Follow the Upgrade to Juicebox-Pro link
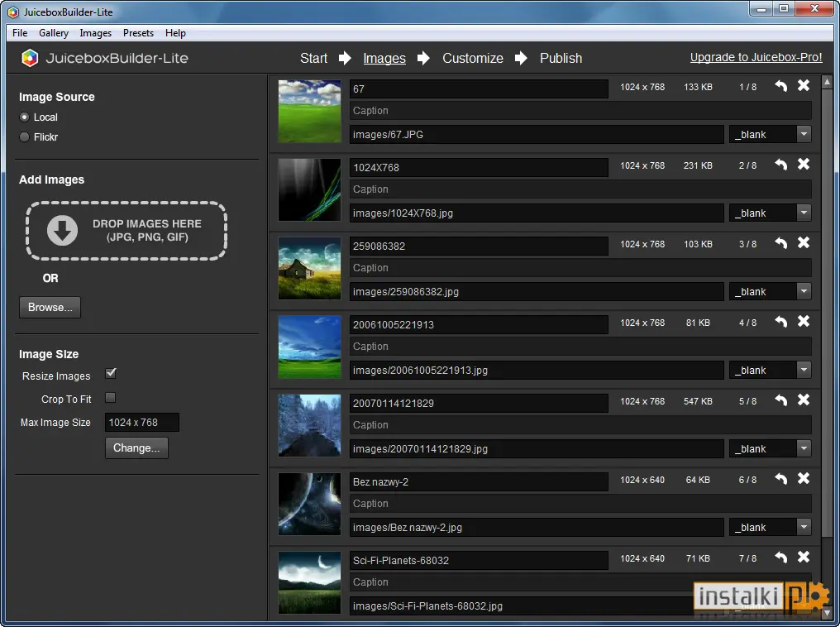This screenshot has width=840, height=627. pos(756,57)
